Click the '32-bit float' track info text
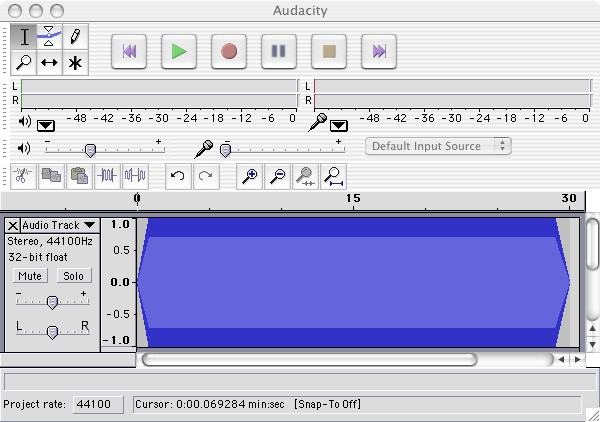 38,257
